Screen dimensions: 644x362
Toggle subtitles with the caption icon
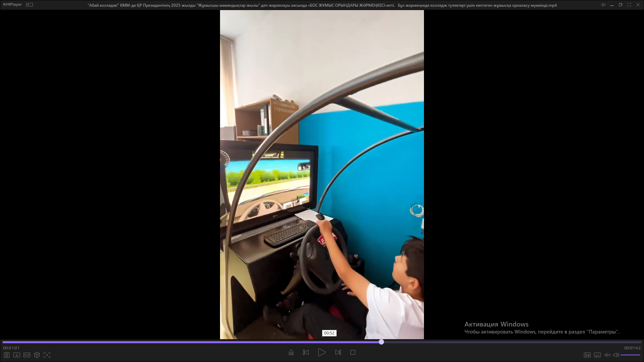597,355
